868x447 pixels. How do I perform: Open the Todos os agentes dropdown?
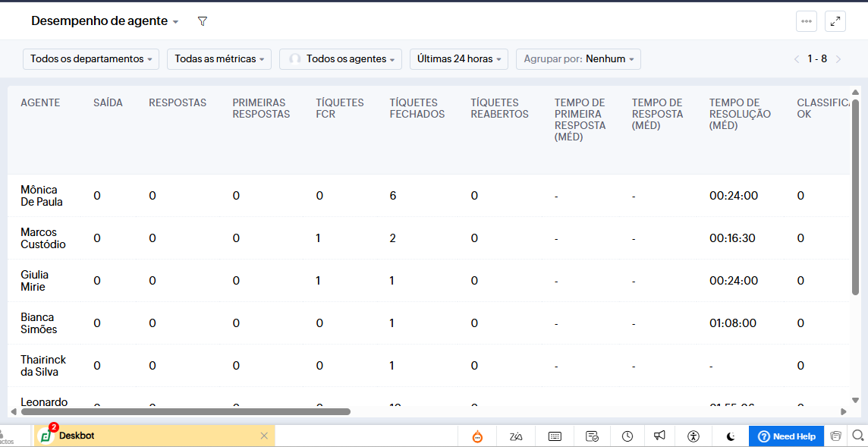[x=341, y=59]
